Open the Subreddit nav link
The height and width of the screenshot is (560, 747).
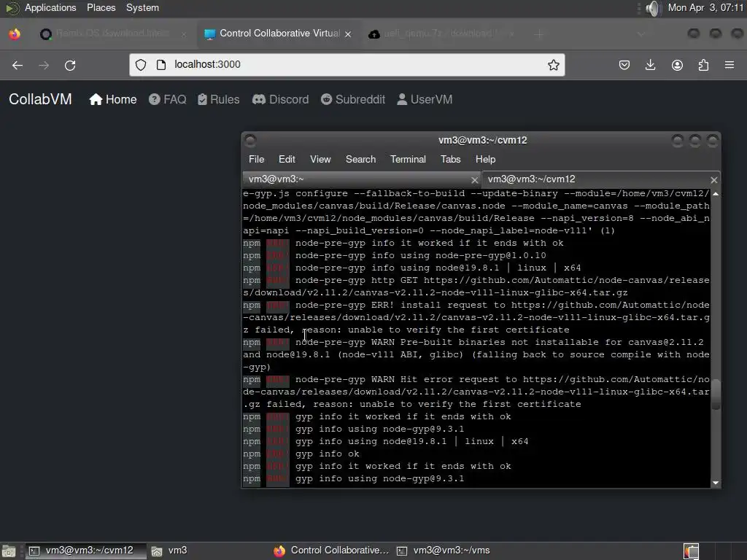[x=353, y=99]
